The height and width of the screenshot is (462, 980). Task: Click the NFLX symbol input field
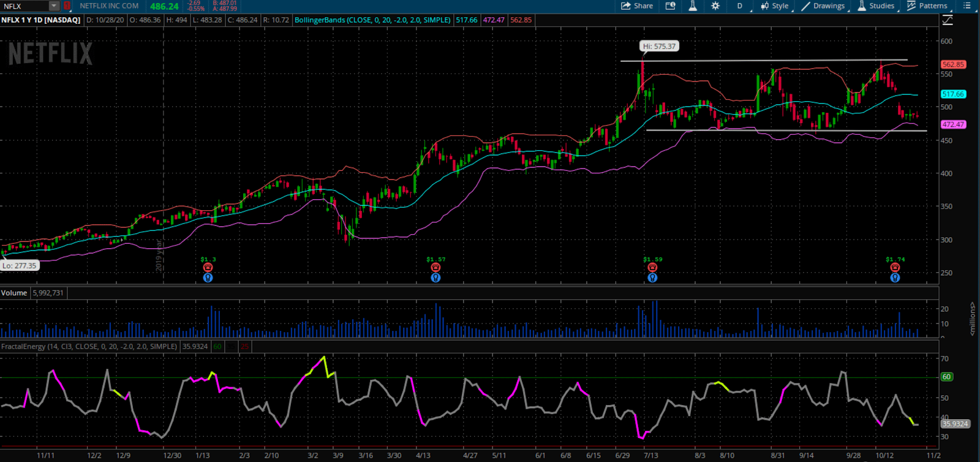tap(24, 6)
